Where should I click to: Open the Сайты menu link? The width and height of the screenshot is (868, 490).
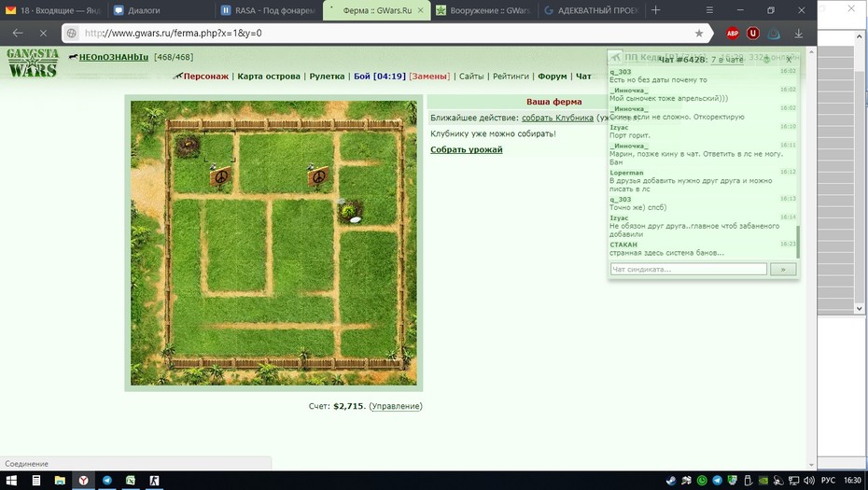[471, 77]
